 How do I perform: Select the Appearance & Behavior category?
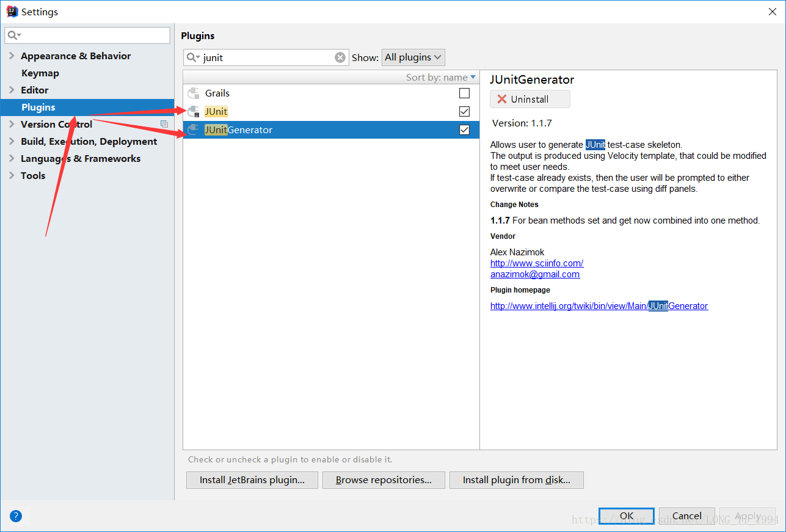76,56
